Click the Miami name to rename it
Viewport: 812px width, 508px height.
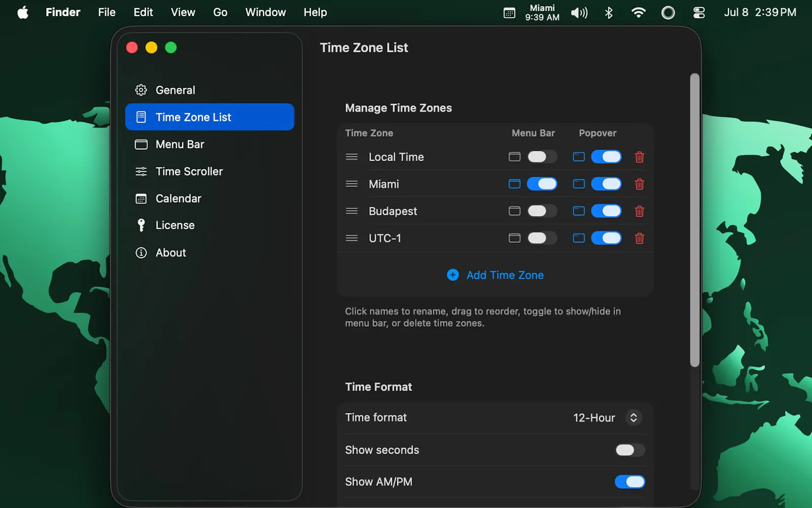(x=384, y=184)
